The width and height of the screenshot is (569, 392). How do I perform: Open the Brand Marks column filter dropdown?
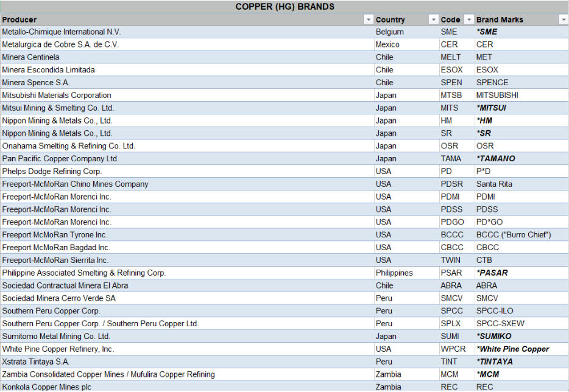coord(564,19)
